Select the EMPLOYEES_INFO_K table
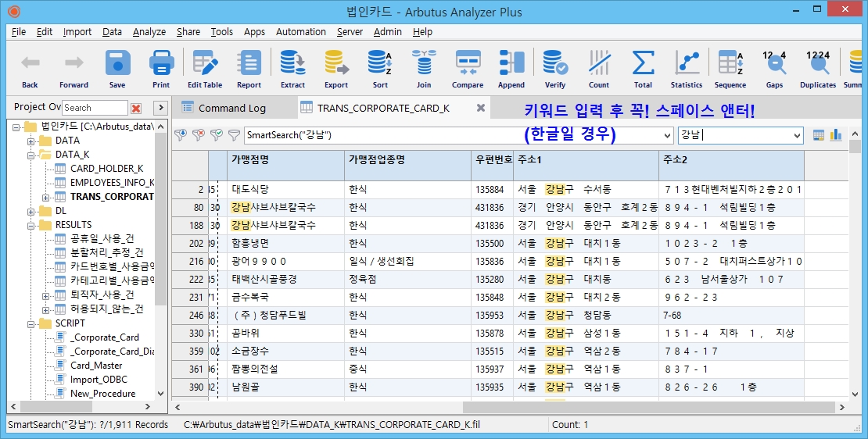Viewport: 868px width, 439px height. coord(113,183)
